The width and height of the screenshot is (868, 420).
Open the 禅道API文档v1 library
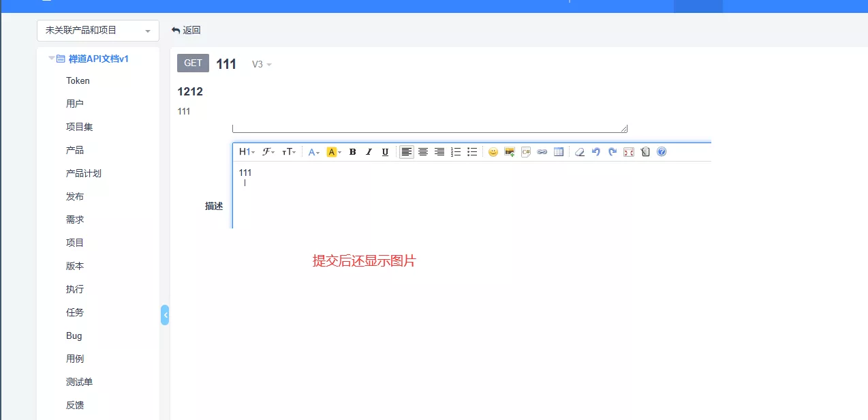tap(99, 59)
